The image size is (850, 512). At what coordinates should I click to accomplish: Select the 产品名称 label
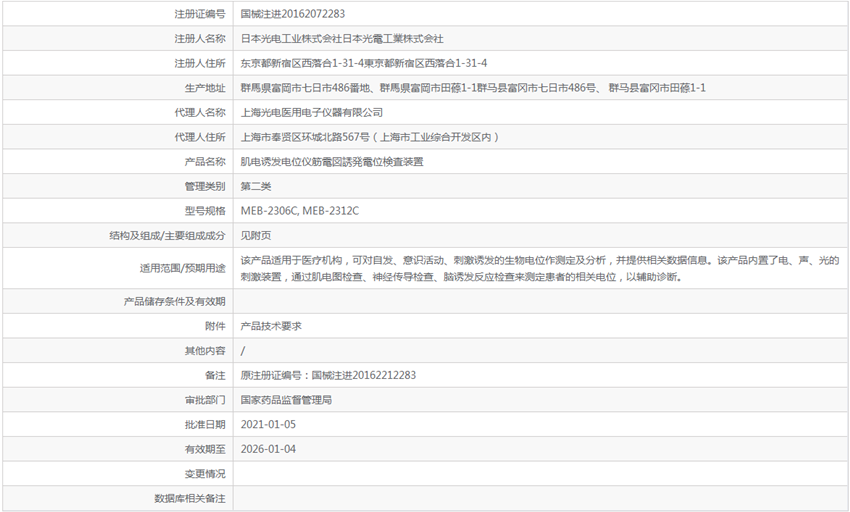pos(205,162)
